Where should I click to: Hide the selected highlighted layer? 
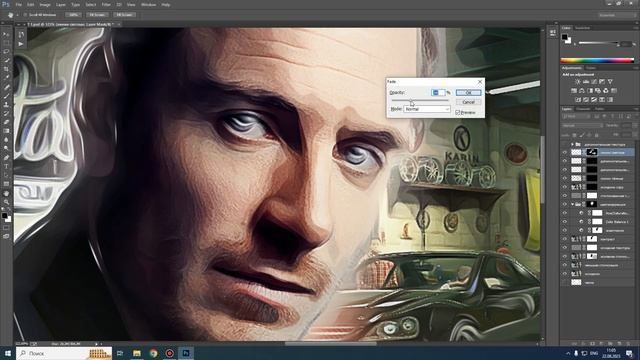coord(564,152)
